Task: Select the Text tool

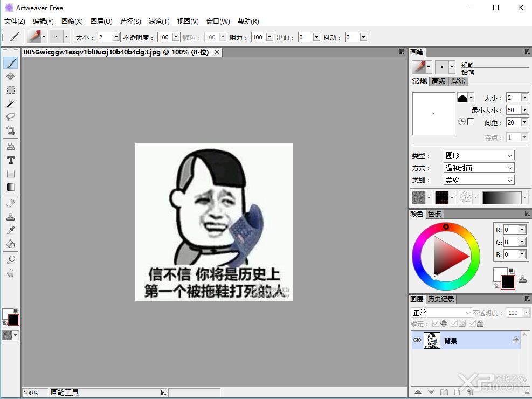Action: 11,160
